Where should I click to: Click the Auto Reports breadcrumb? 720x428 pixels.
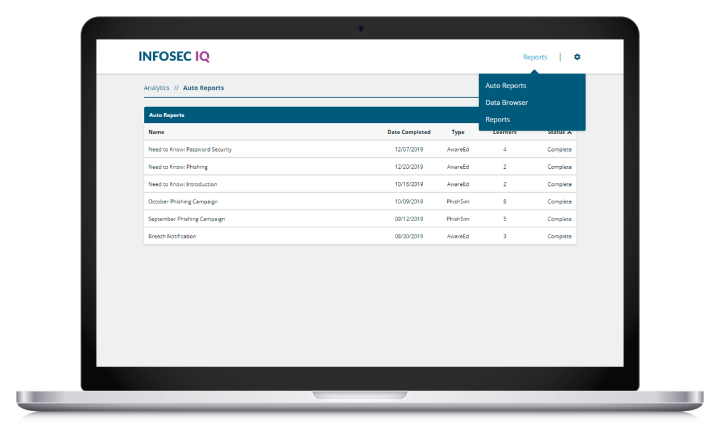click(x=203, y=88)
